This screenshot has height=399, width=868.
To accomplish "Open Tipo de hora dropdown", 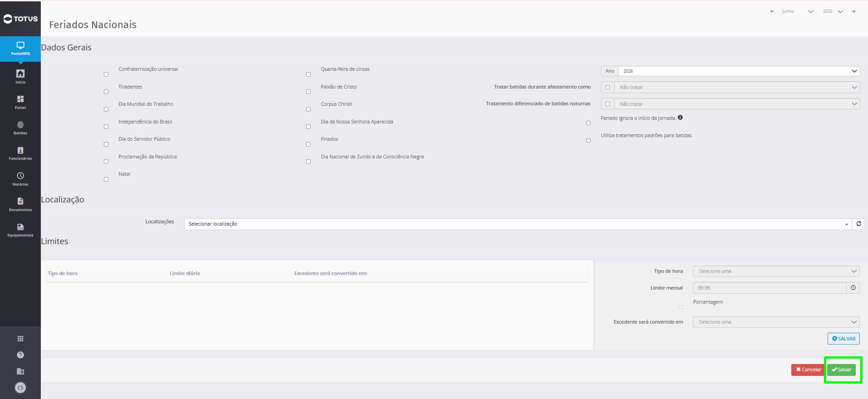I will click(x=776, y=271).
